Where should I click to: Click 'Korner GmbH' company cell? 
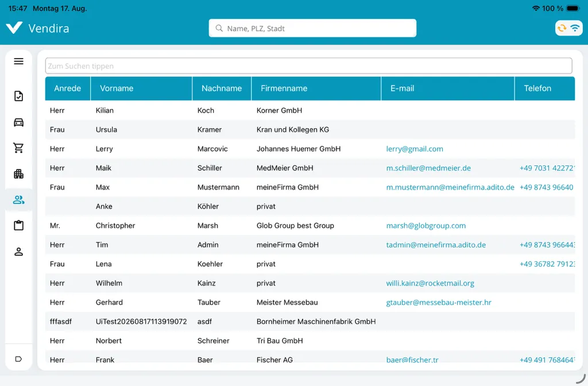(x=279, y=111)
